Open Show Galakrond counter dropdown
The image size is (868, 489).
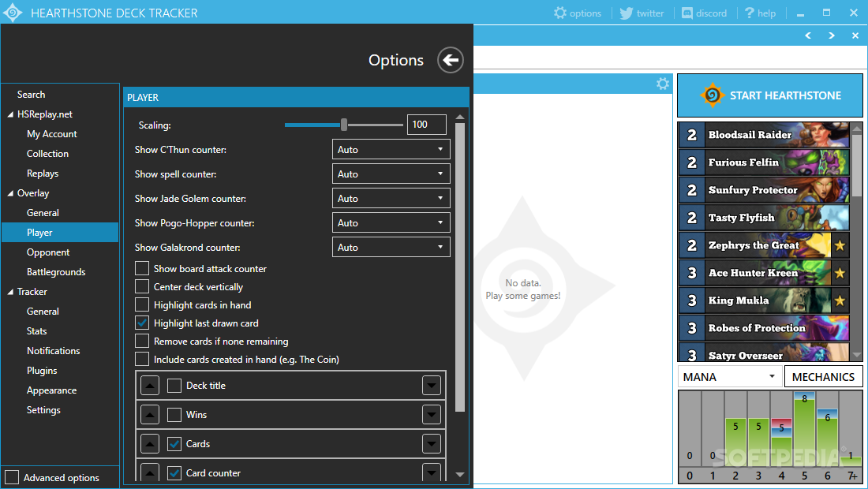click(391, 248)
